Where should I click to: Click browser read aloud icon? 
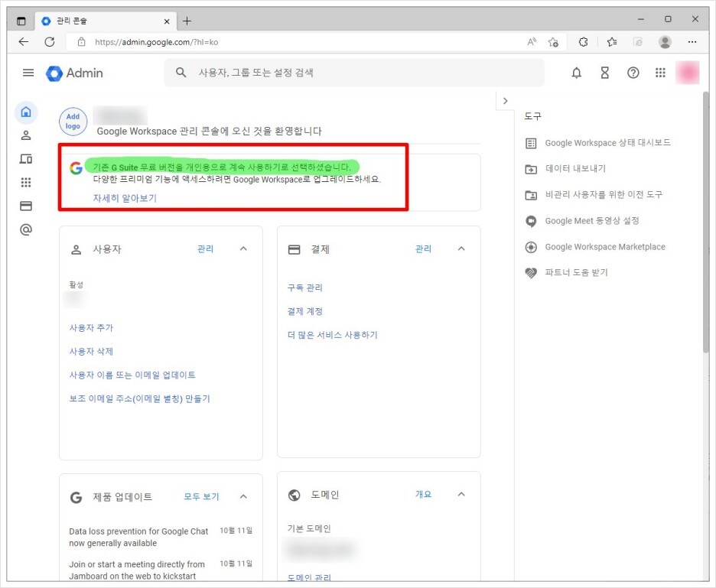[532, 42]
